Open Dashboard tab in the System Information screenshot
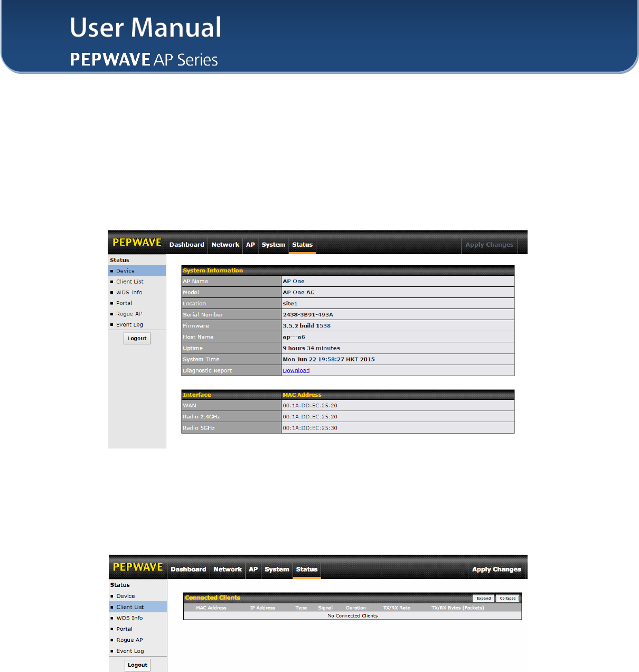 (186, 245)
